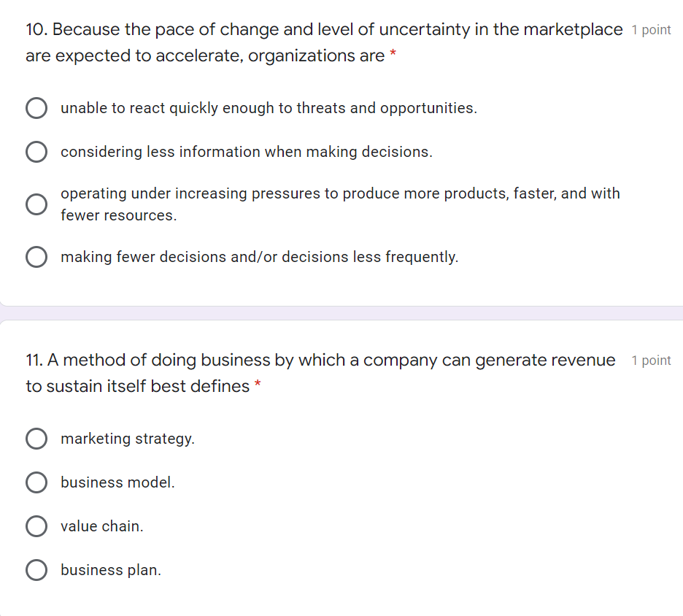Click the '1 point' label on question 10

pyautogui.click(x=651, y=29)
